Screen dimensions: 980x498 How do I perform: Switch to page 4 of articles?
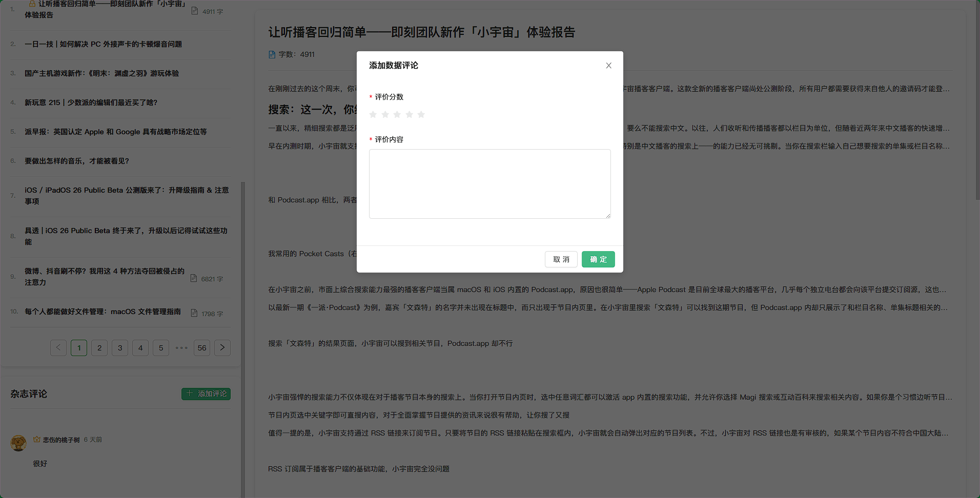pos(140,348)
